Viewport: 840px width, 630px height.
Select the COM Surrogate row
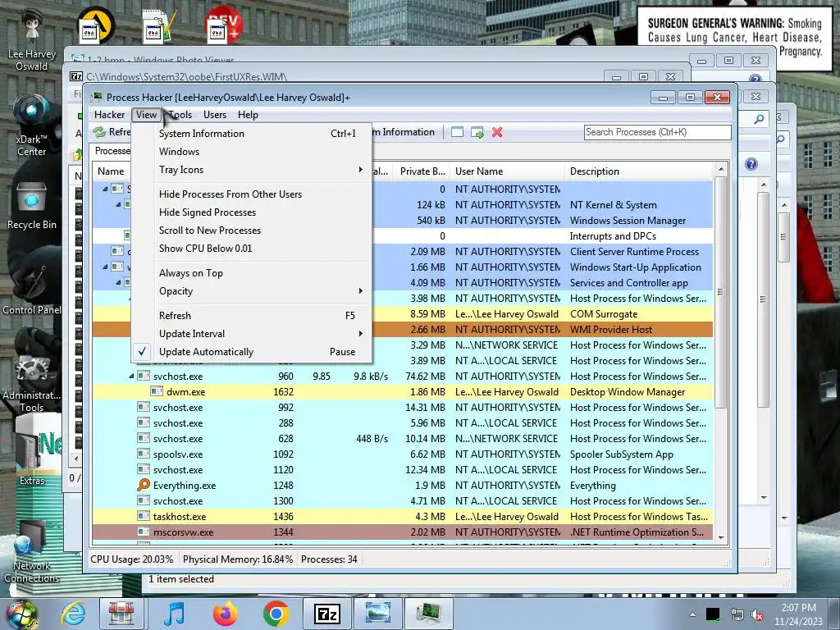point(403,314)
